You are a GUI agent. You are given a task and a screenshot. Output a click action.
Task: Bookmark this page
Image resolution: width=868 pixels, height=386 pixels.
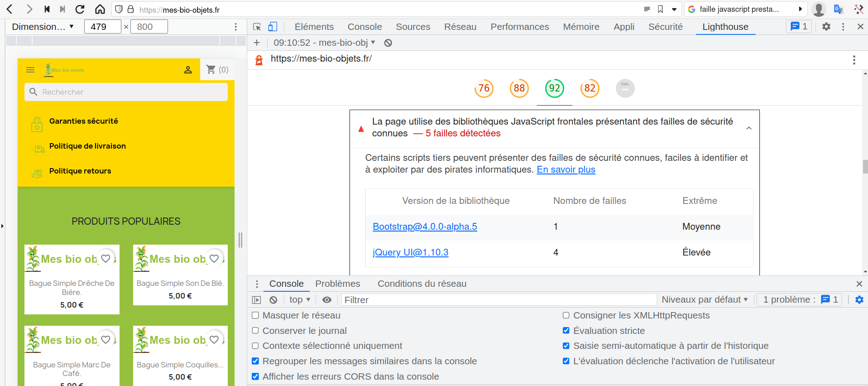(660, 9)
